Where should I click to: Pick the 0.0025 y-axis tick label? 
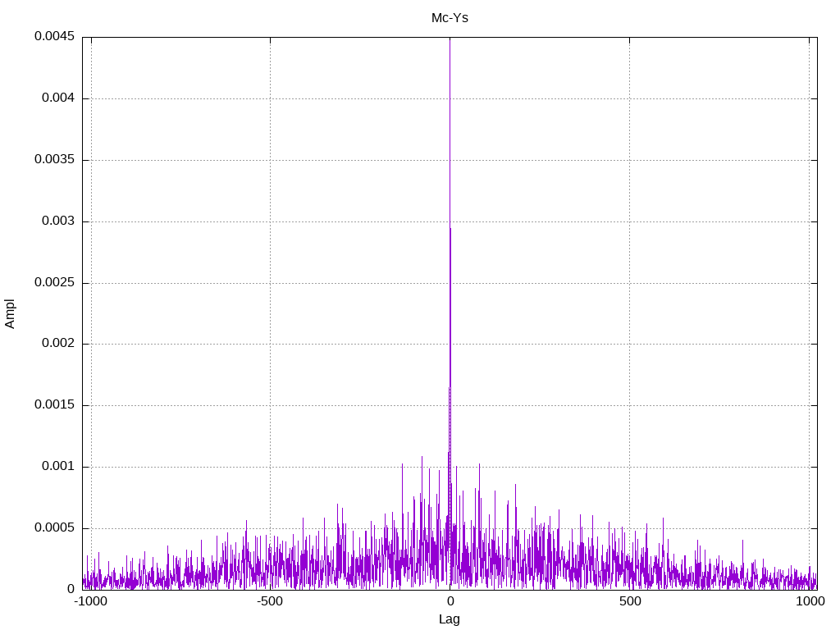pyautogui.click(x=54, y=283)
